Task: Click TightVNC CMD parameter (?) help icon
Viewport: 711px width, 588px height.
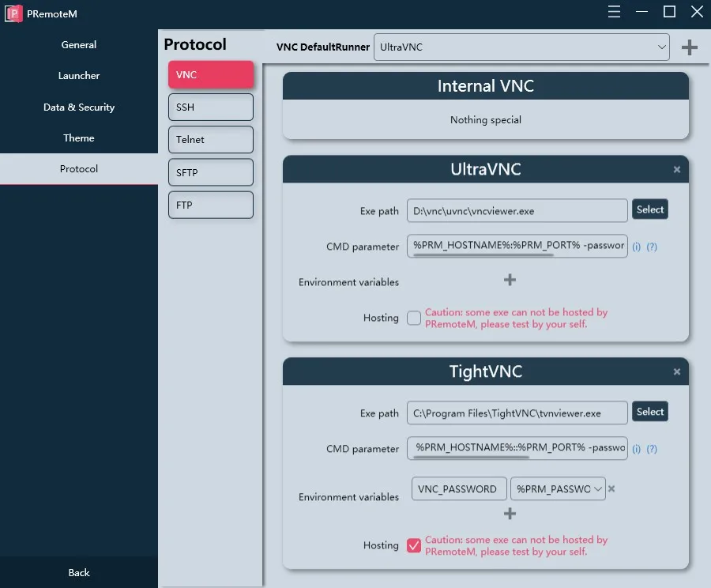Action: coord(652,449)
